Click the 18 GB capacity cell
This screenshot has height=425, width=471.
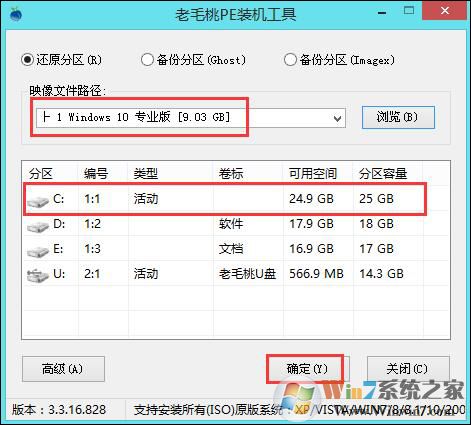coord(376,224)
